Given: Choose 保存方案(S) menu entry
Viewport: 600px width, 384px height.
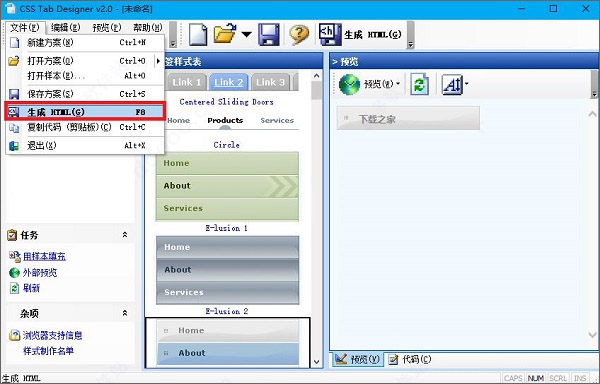Looking at the screenshot, I should (85, 94).
